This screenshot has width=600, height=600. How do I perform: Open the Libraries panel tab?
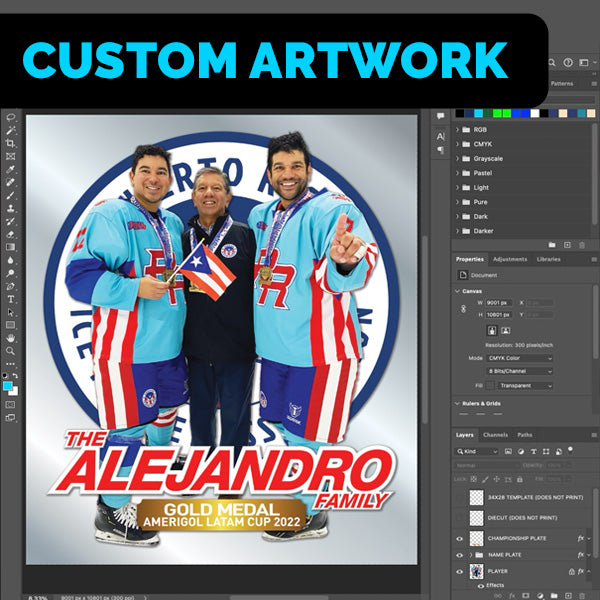coord(549,259)
